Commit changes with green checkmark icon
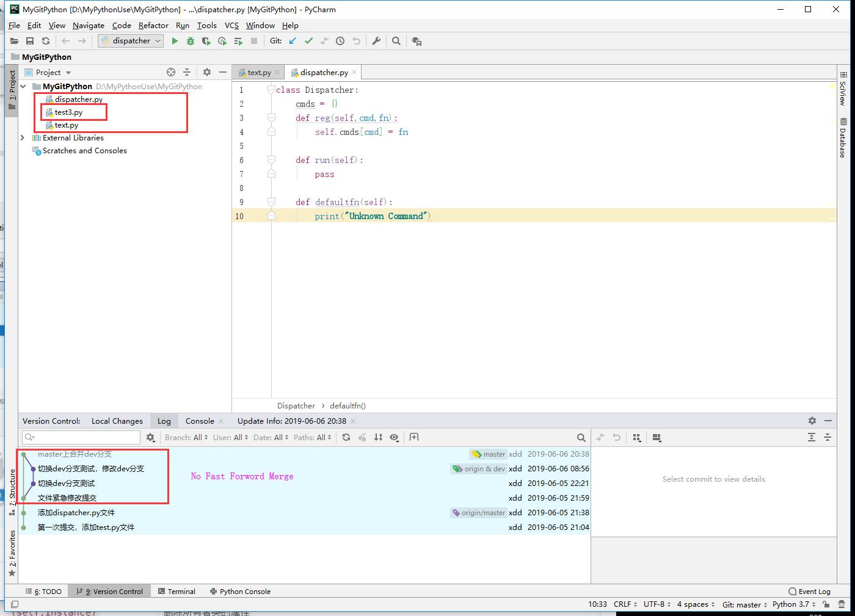Screen dimensions: 855x616 pyautogui.click(x=308, y=41)
